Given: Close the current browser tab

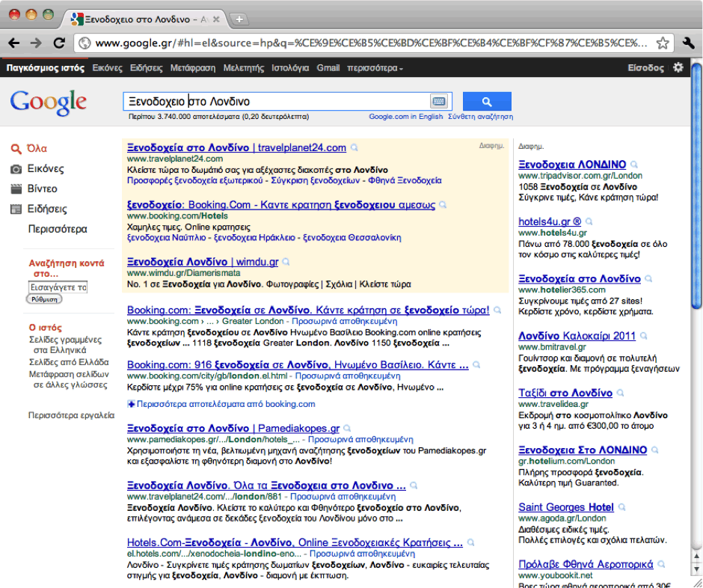Looking at the screenshot, I should 216,19.
